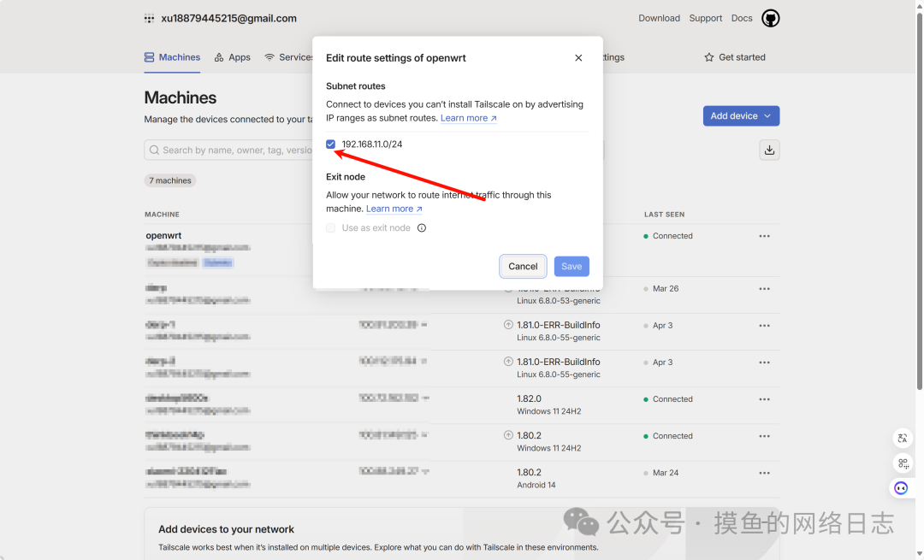Click the Save button in dialog
The height and width of the screenshot is (560, 924).
572,266
